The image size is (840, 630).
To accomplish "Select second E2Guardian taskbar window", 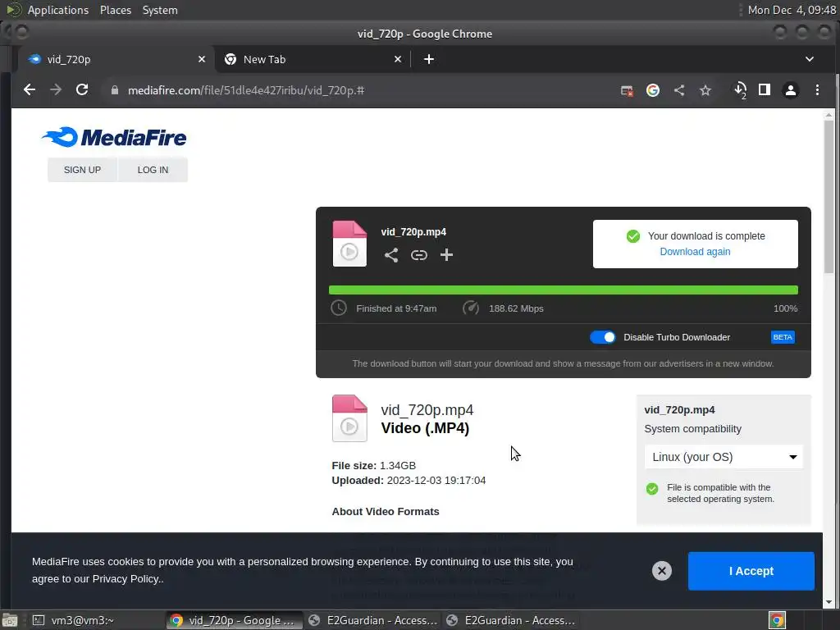I will [x=511, y=620].
